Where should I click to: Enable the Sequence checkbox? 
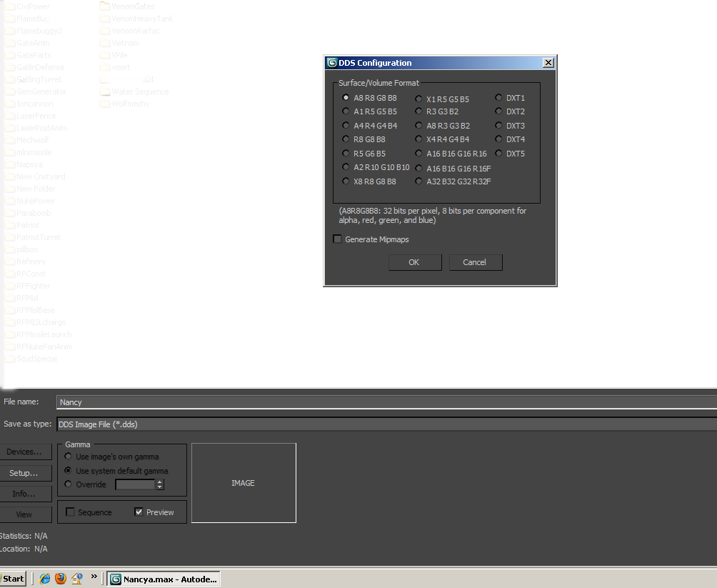click(71, 512)
